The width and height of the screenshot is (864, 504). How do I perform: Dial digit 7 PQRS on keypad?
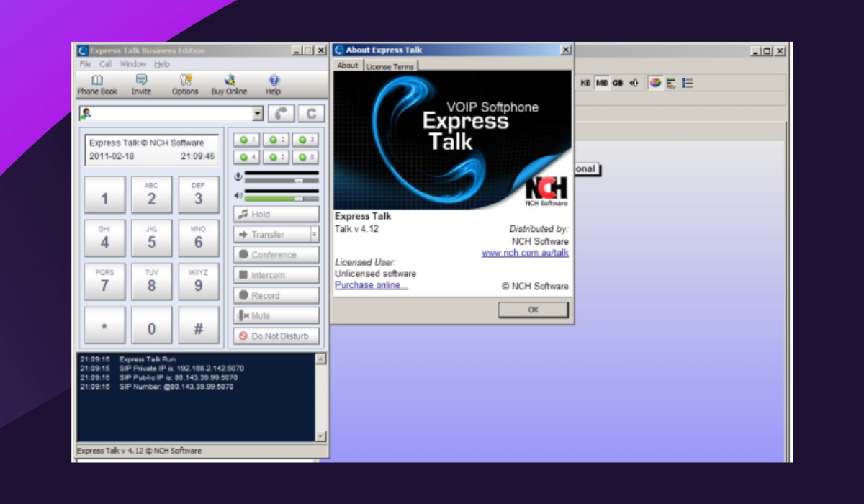104,282
